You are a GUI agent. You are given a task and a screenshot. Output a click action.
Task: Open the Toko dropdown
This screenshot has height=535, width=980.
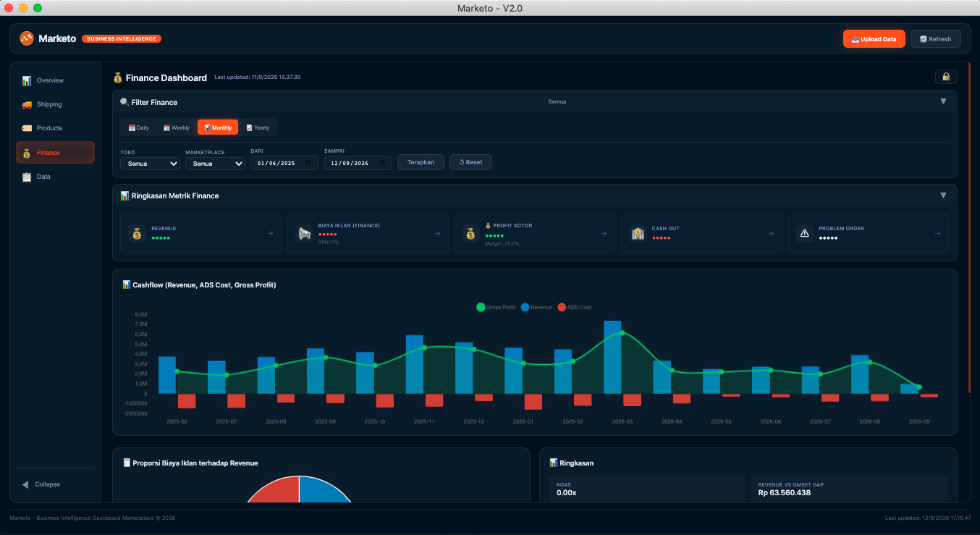[x=150, y=164]
